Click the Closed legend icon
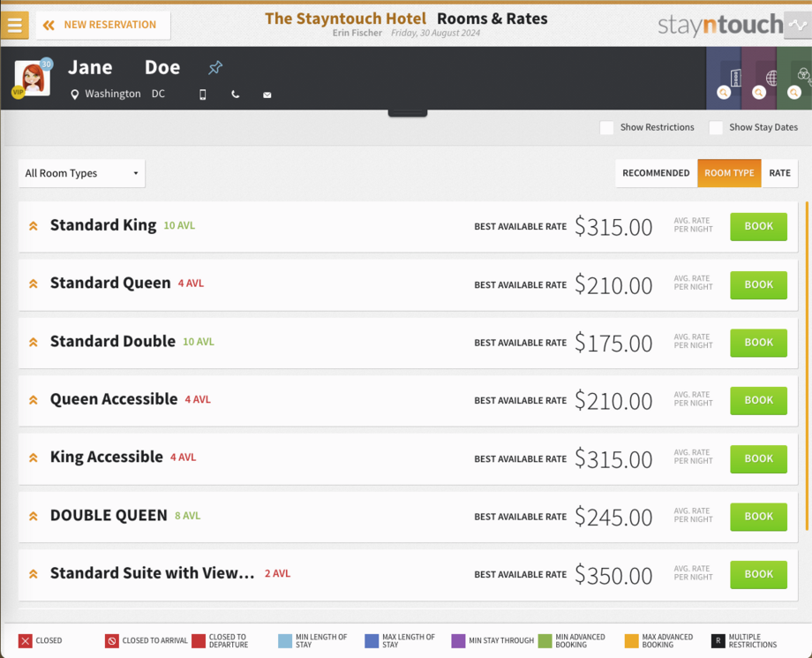 pyautogui.click(x=25, y=641)
